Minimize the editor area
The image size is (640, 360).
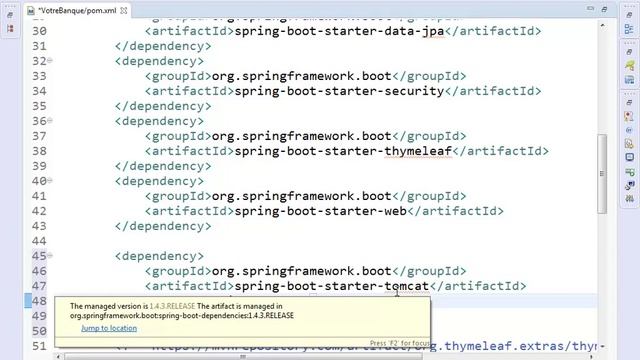pyautogui.click(x=590, y=9)
